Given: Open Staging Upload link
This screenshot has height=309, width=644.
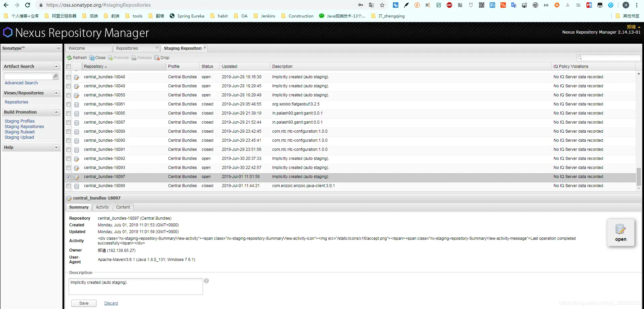Looking at the screenshot, I should (19, 137).
